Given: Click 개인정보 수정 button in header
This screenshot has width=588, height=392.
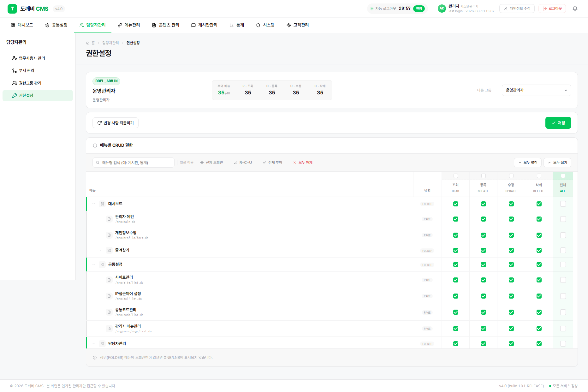Looking at the screenshot, I should point(517,9).
